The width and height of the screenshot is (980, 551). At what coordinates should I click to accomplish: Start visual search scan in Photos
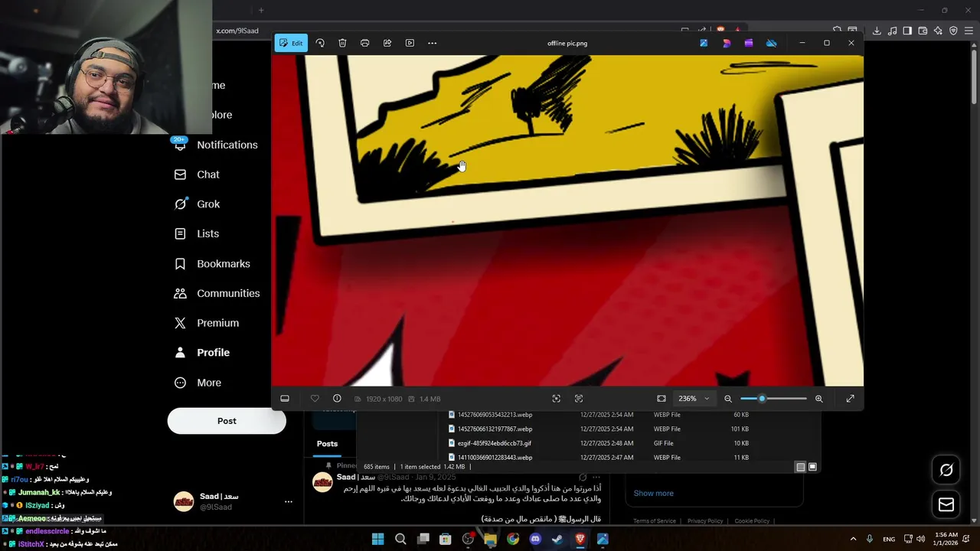point(557,399)
